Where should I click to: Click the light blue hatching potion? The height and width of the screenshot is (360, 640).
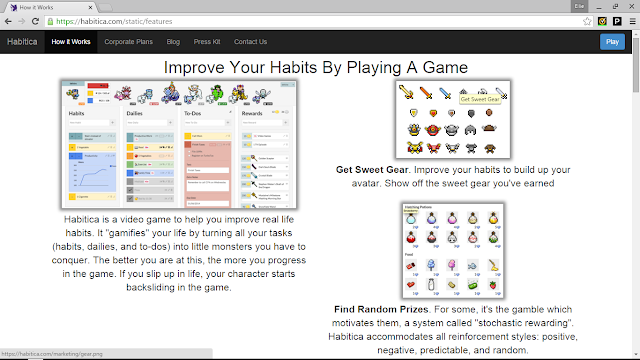pos(411,219)
